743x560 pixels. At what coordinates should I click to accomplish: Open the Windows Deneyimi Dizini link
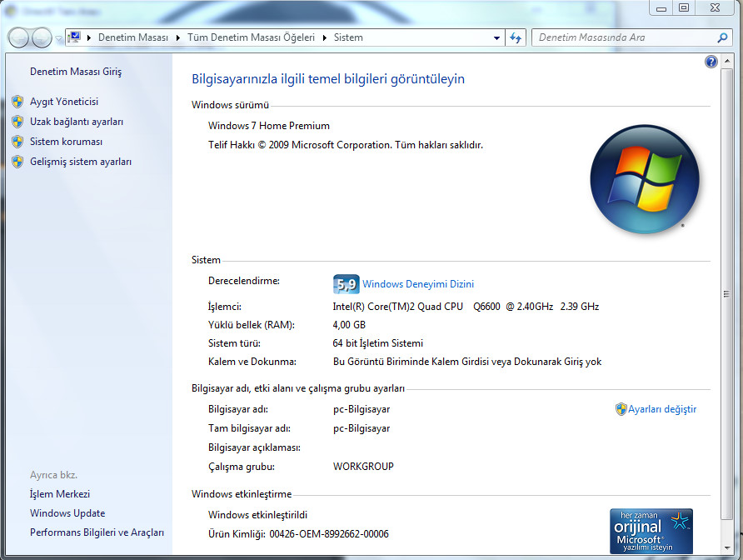[417, 284]
